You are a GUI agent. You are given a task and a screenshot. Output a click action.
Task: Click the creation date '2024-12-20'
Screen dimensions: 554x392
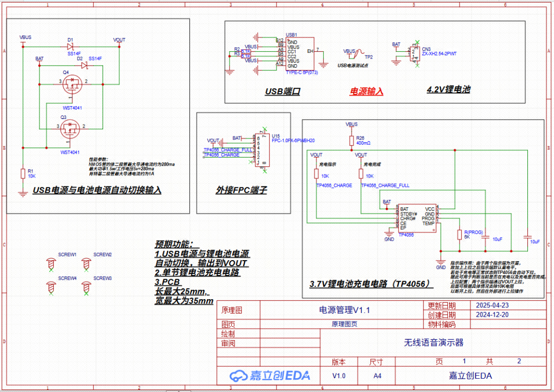pyautogui.click(x=492, y=315)
